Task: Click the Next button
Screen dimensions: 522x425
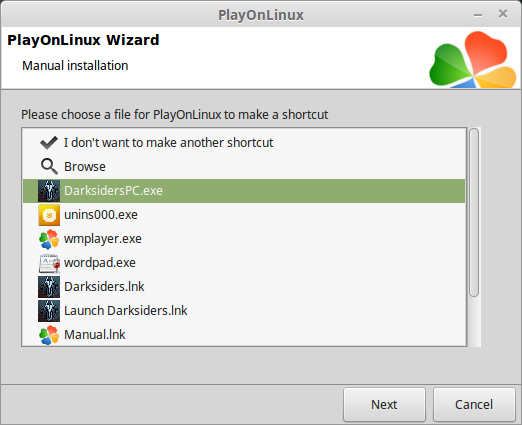Action: (384, 404)
